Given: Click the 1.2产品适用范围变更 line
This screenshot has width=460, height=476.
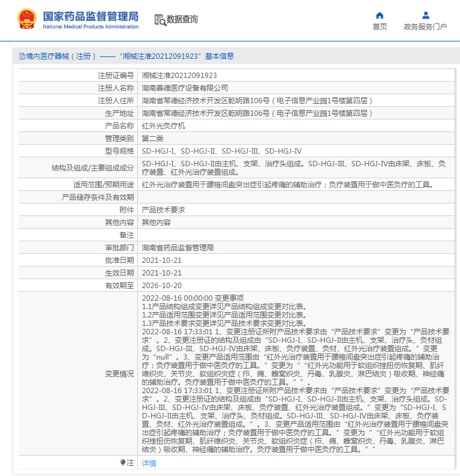Looking at the screenshot, I should (x=226, y=315).
